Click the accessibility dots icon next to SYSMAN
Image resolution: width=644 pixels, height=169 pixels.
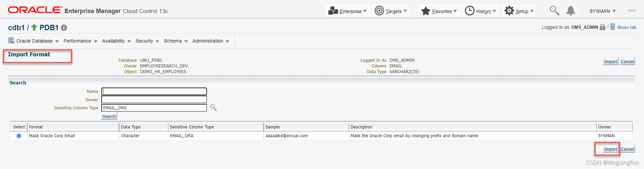tap(632, 11)
